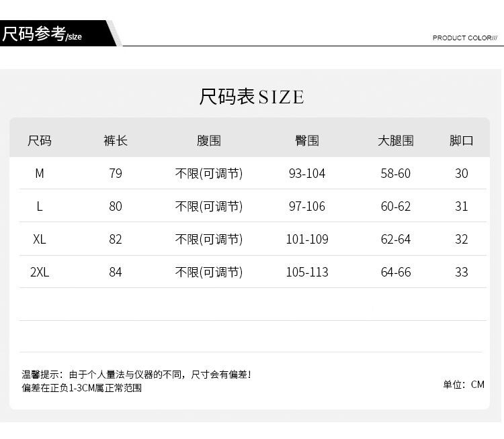Click the 尺码参考 banner title

point(34,34)
